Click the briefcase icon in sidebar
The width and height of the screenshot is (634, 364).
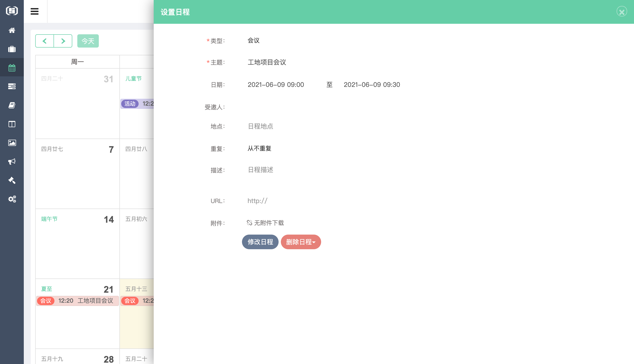click(12, 49)
